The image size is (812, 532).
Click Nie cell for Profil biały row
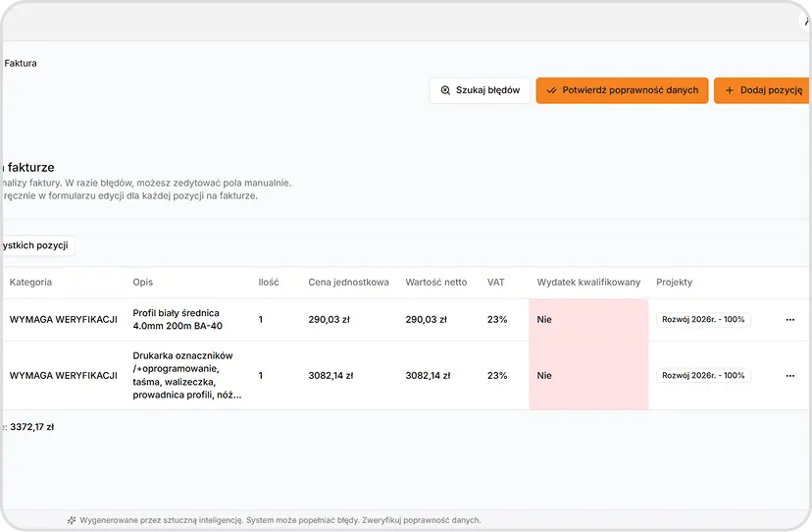(x=588, y=320)
